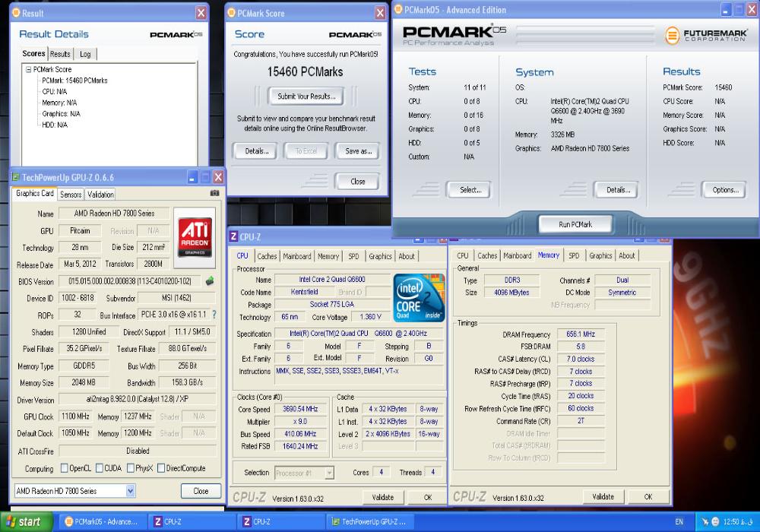
Task: Click OK in right CPU-Z window
Action: 648,496
